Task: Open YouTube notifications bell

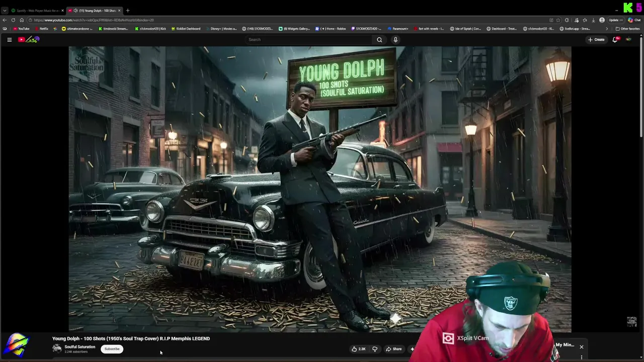Action: pyautogui.click(x=615, y=40)
